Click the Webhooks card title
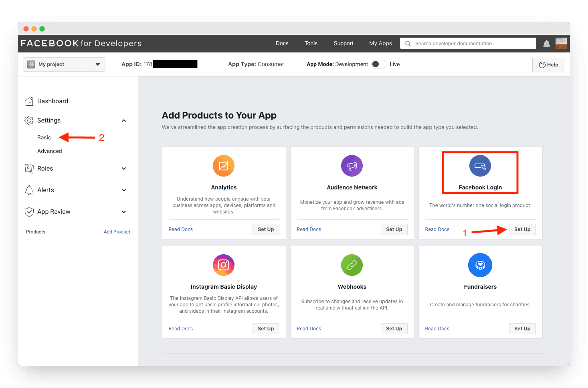588x388 pixels. click(352, 287)
